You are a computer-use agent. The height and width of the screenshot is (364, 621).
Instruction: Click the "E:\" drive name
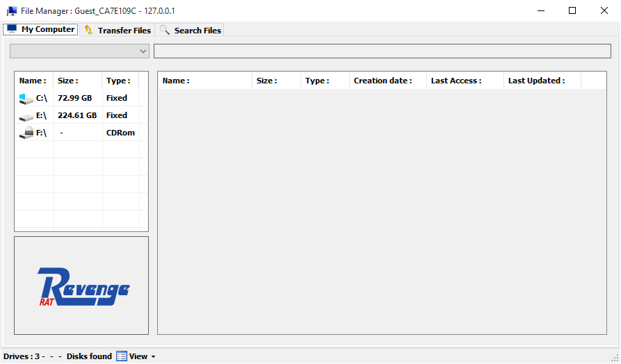pos(41,115)
